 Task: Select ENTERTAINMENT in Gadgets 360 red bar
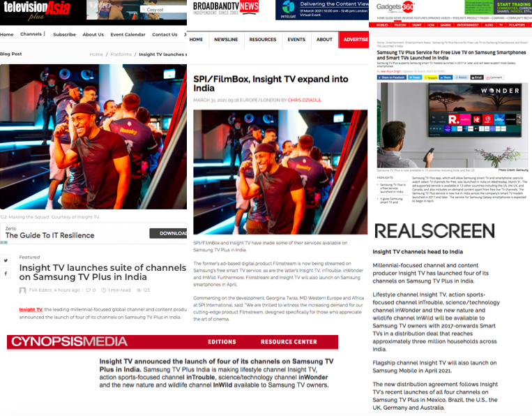468,25
